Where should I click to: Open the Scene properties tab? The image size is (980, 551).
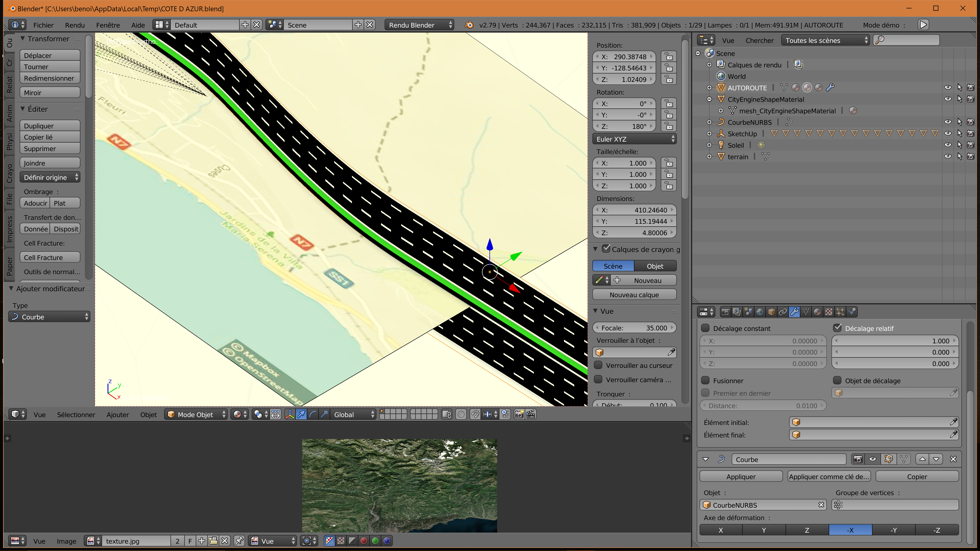[748, 312]
